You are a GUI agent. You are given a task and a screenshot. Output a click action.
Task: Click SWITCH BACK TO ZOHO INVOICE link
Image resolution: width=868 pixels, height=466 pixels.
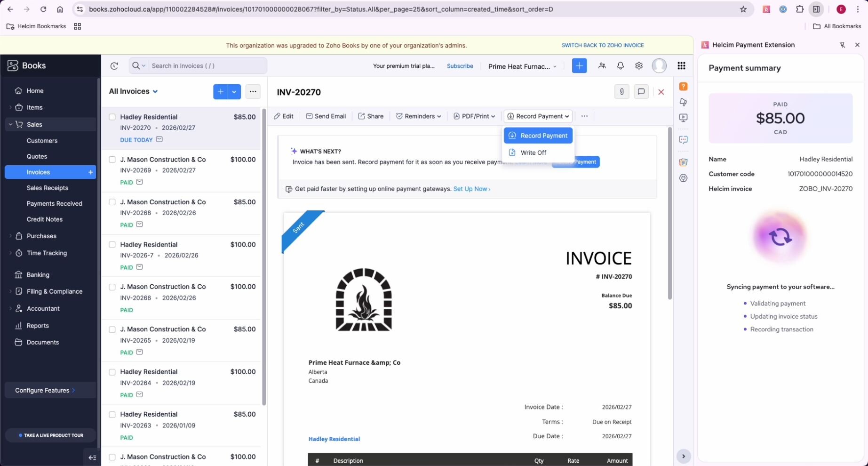[602, 45]
